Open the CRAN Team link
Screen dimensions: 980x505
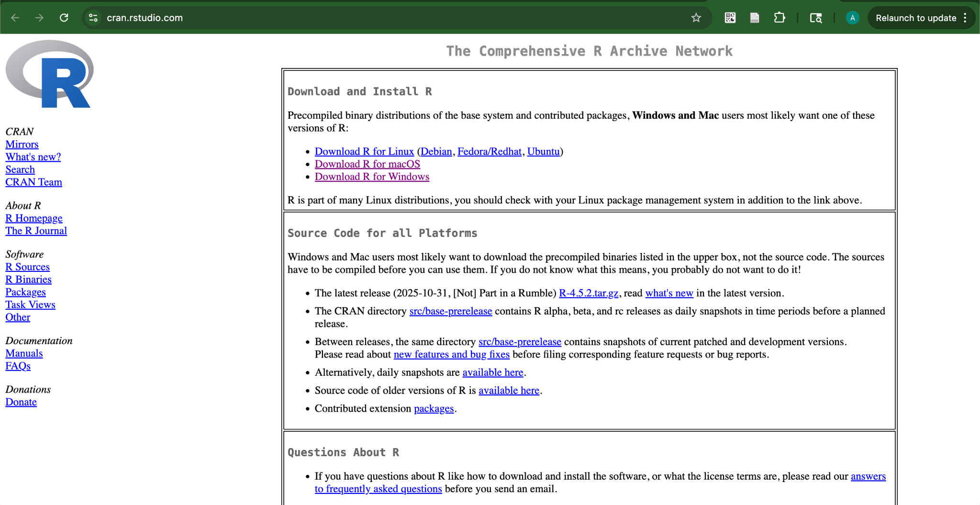point(33,182)
